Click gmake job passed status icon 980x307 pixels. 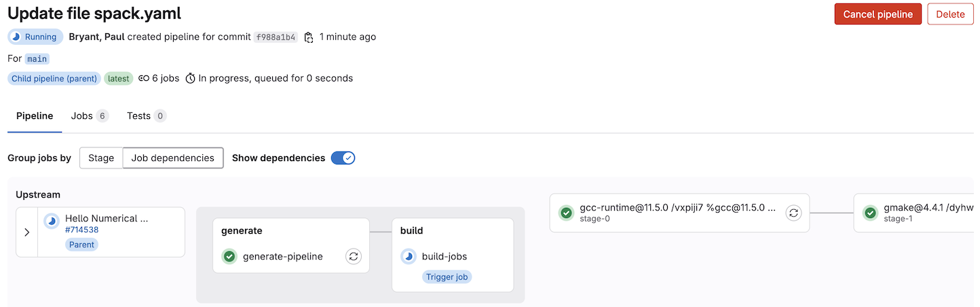(870, 213)
